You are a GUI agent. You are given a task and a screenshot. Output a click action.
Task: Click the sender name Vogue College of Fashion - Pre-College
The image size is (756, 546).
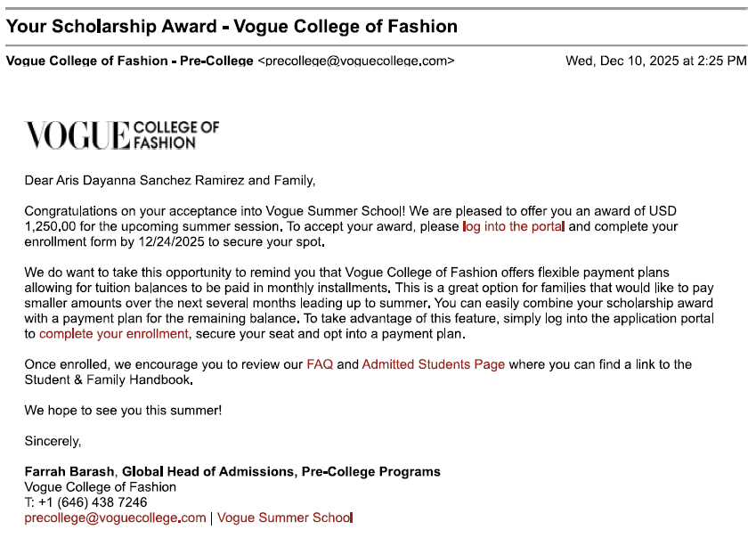[130, 61]
